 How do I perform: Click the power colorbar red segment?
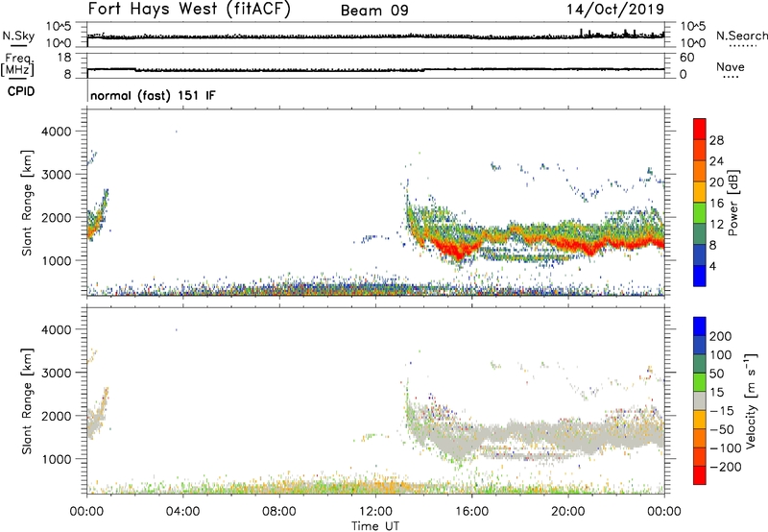pos(700,129)
